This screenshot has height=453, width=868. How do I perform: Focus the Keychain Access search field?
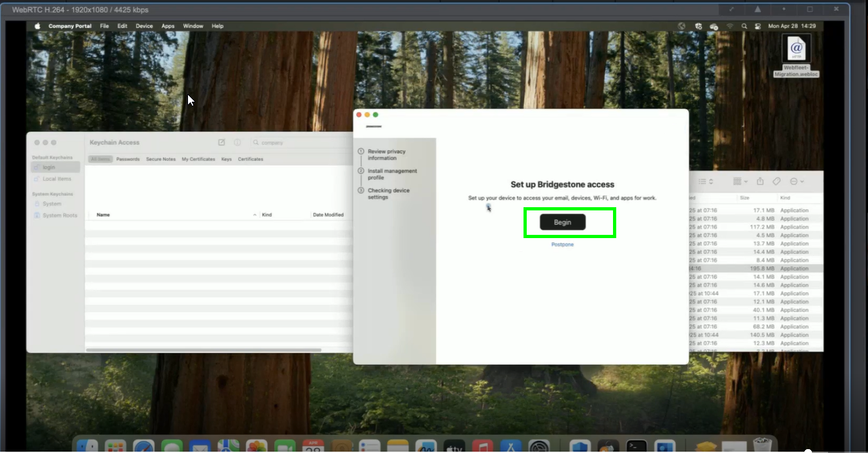tap(301, 142)
